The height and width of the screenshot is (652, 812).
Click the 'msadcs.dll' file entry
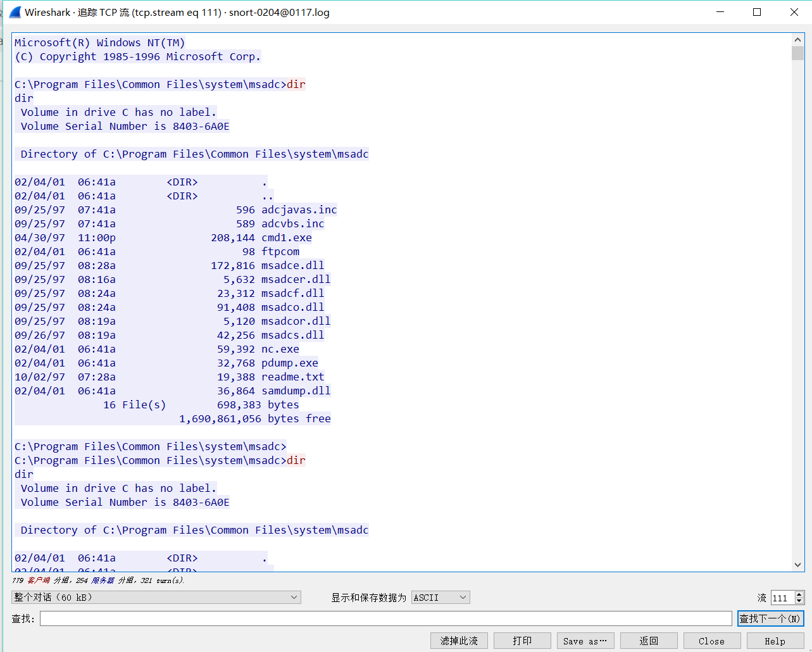tap(293, 335)
